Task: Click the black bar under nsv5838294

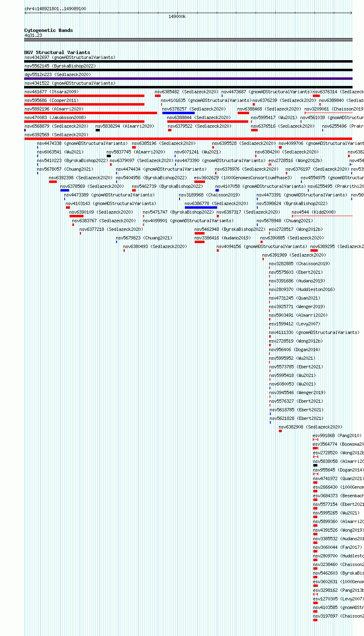Action: point(98,130)
